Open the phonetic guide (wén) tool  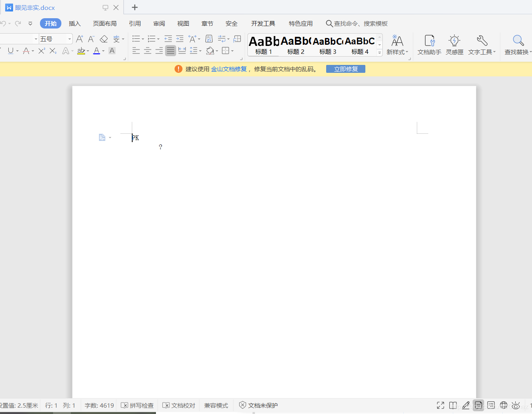coord(116,39)
